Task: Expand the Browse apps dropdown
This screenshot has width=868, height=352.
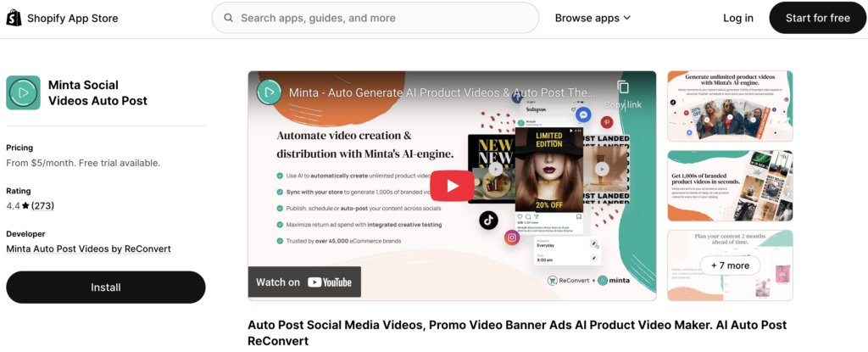Action: pyautogui.click(x=593, y=18)
